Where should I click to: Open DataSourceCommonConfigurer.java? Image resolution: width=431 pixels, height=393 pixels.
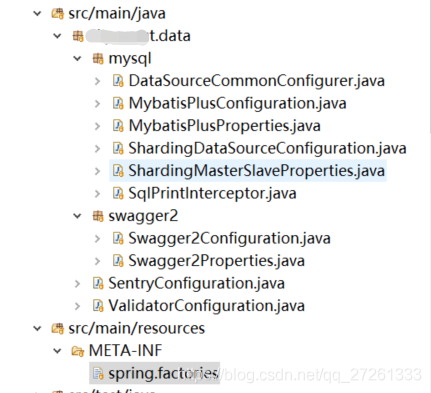[257, 81]
